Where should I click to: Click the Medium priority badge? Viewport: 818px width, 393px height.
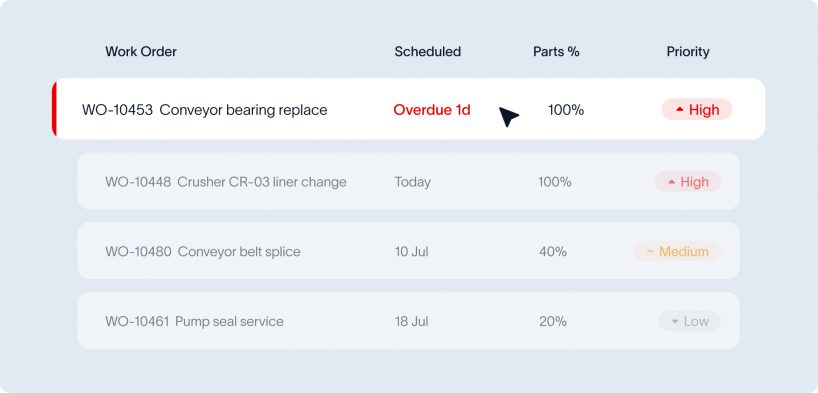677,252
